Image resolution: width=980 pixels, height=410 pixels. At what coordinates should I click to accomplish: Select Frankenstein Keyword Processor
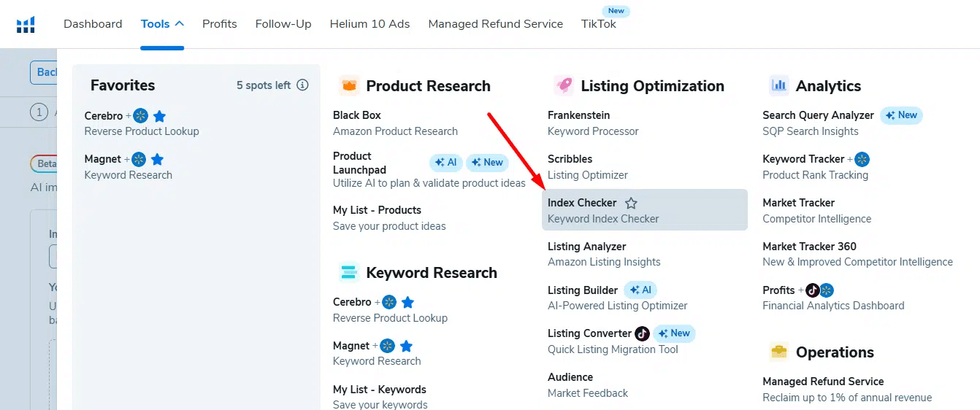578,115
